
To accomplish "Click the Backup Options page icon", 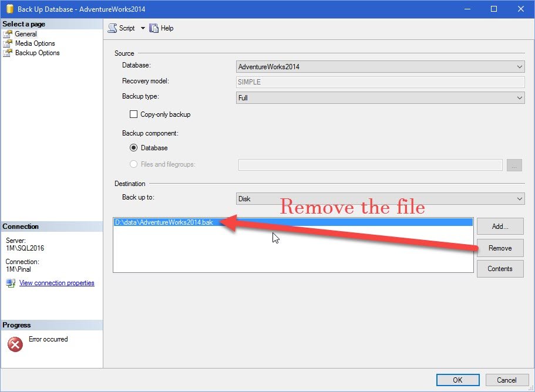I will tap(8, 53).
